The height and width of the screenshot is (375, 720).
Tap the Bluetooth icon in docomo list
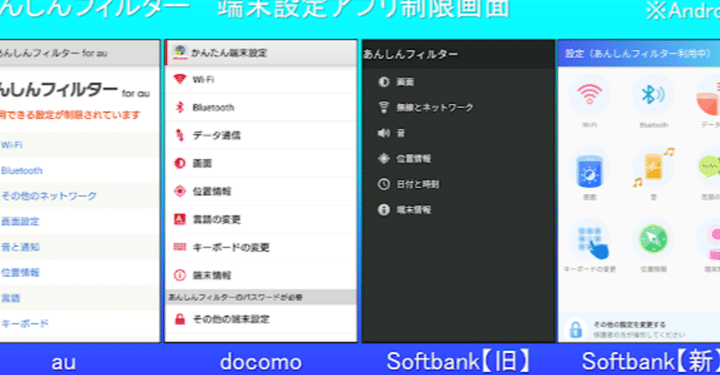(x=180, y=107)
